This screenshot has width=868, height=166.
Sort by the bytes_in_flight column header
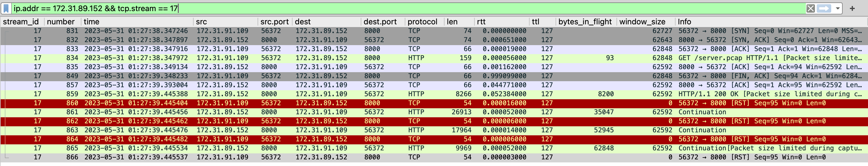(584, 22)
